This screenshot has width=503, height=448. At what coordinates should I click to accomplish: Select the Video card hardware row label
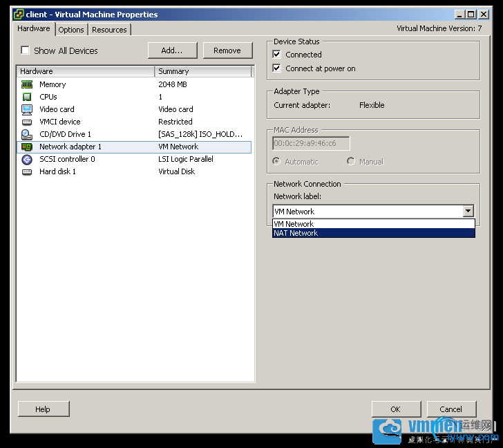point(57,109)
